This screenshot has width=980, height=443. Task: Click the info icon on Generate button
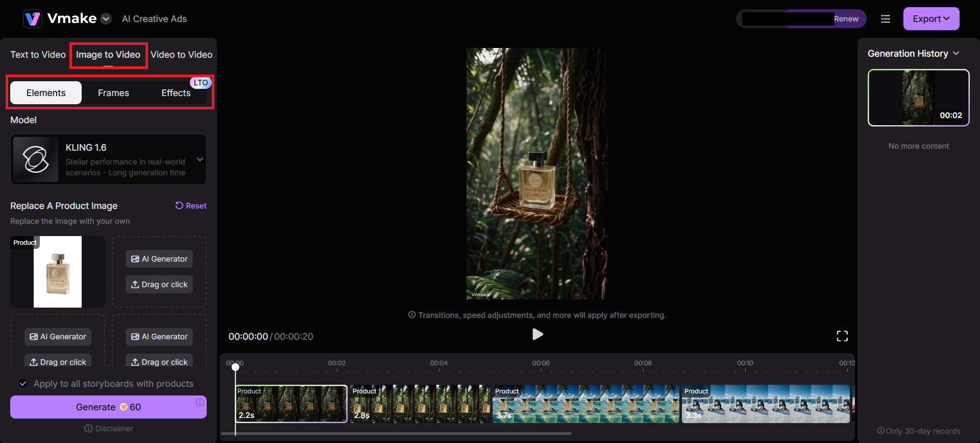[200, 403]
